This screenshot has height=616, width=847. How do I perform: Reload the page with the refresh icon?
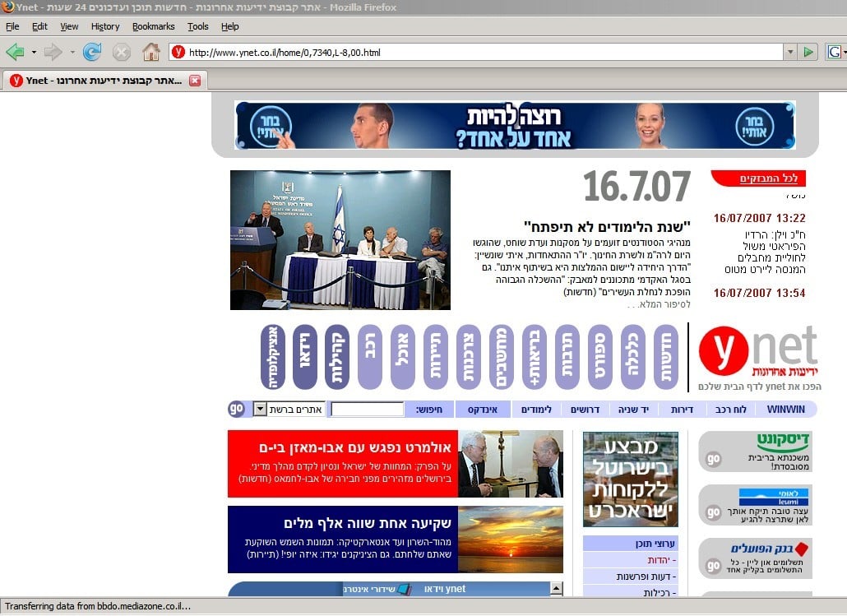click(x=92, y=53)
